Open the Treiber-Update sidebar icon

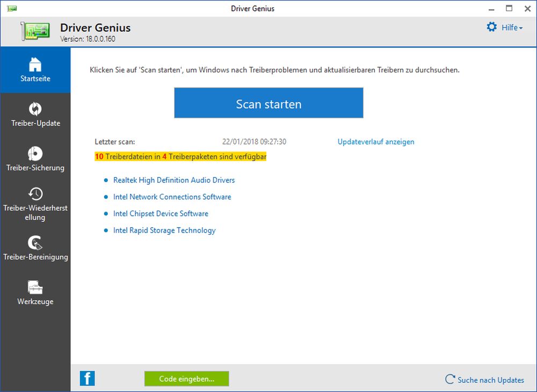tap(35, 109)
